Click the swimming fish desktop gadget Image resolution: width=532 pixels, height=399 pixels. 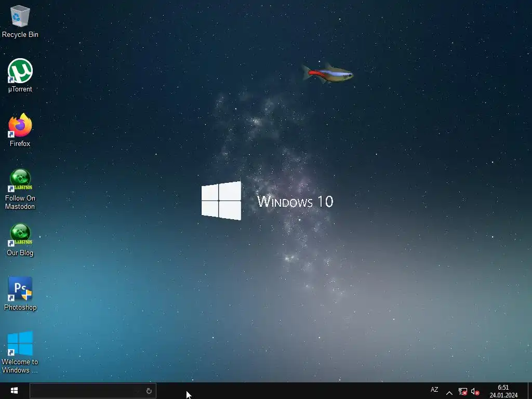point(328,73)
